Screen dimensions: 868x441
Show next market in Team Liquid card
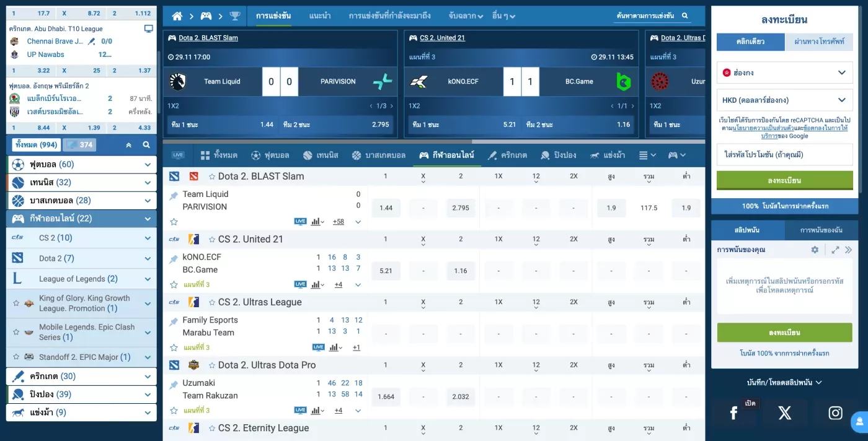[391, 106]
